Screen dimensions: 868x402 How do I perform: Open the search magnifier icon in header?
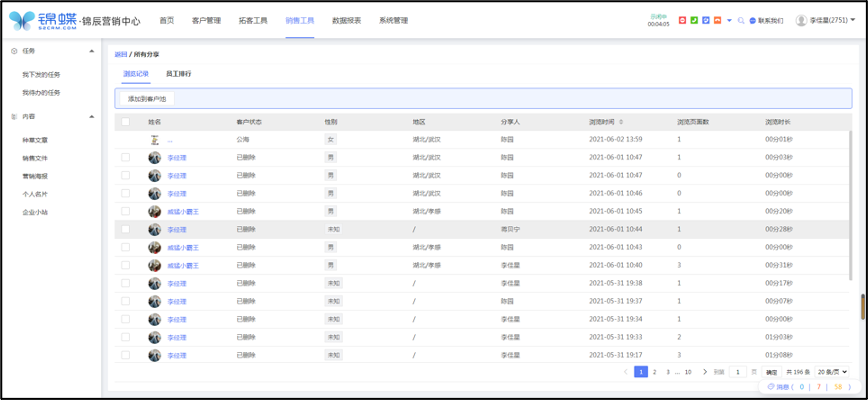pos(741,20)
